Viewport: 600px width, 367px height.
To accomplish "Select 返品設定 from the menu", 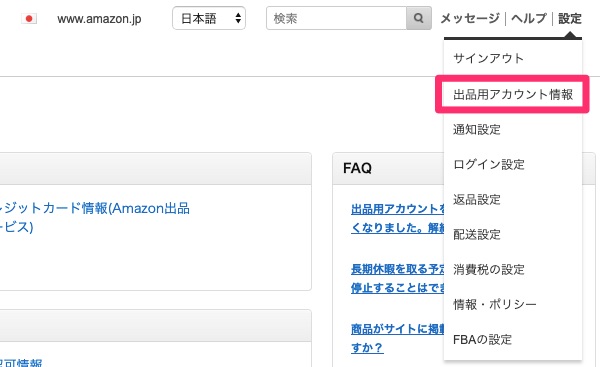I will [477, 199].
